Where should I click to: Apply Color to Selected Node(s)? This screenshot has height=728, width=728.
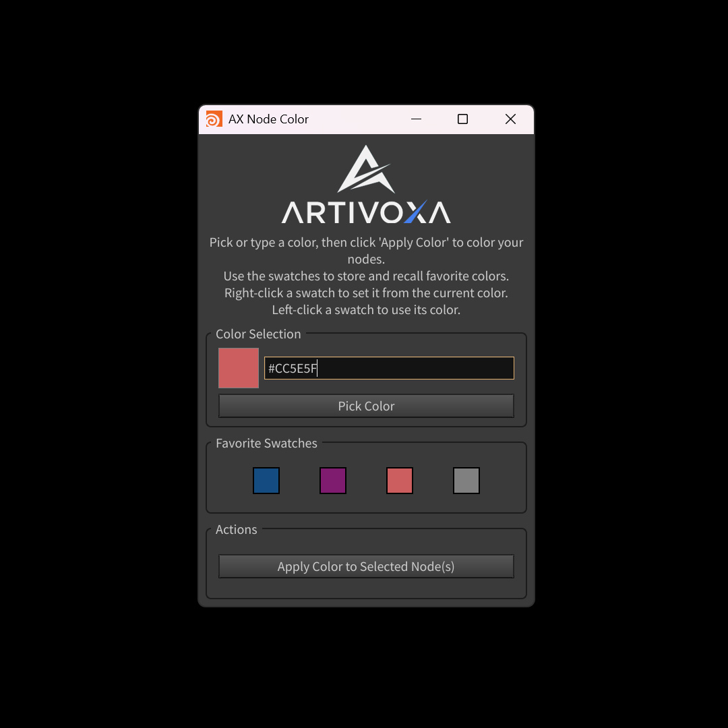366,566
